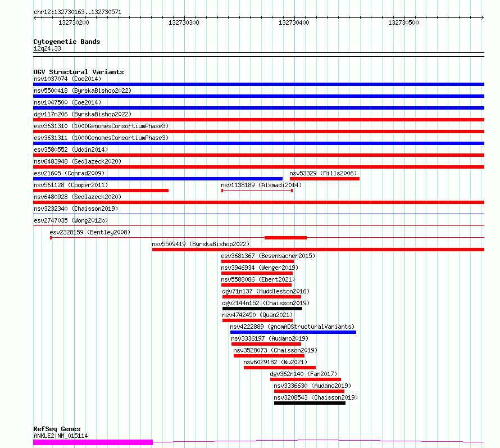Open nsv5588086 (Ebert2021) label
Image resolution: width=500 pixels, height=448 pixels.
pyautogui.click(x=258, y=279)
